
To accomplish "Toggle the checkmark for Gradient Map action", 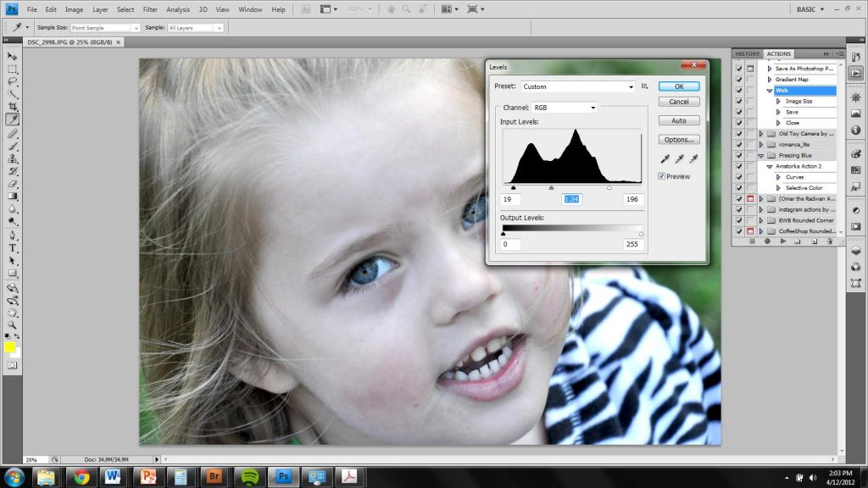I will coord(739,80).
